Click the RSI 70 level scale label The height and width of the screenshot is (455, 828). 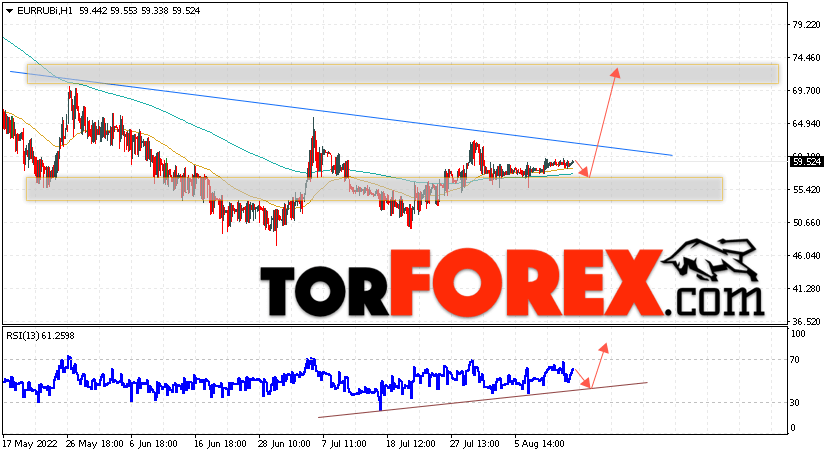(795, 360)
